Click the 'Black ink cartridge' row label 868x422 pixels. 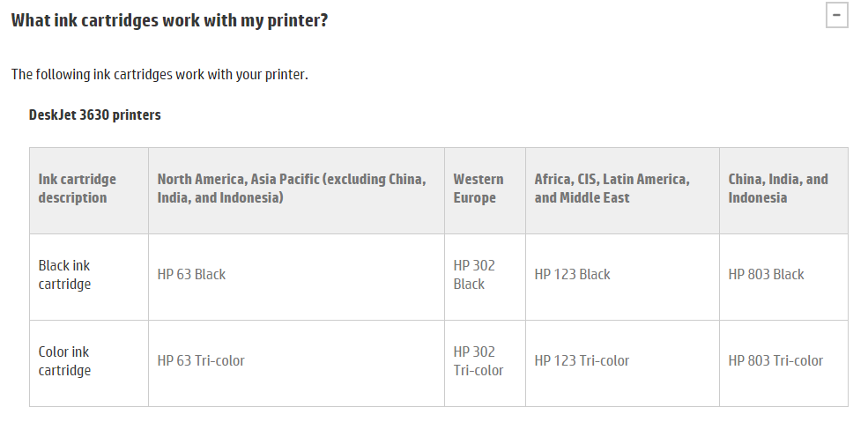tap(64, 275)
